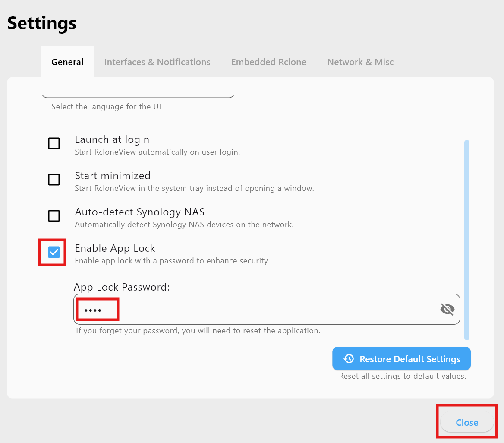The height and width of the screenshot is (443, 504).
Task: Switch to the Interfaces & Notifications tab
Action: (x=157, y=62)
